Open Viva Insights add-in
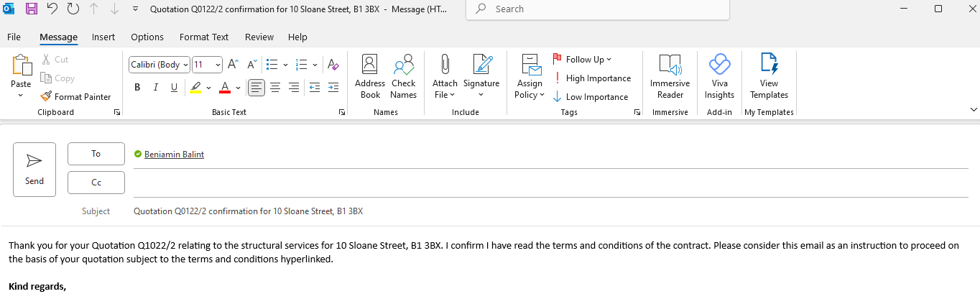 [x=719, y=77]
